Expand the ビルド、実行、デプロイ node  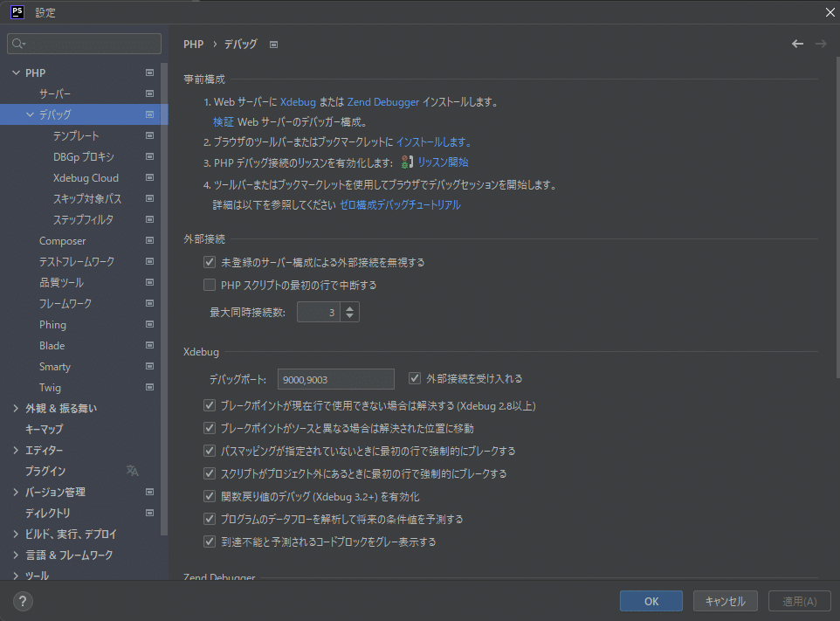tap(16, 534)
